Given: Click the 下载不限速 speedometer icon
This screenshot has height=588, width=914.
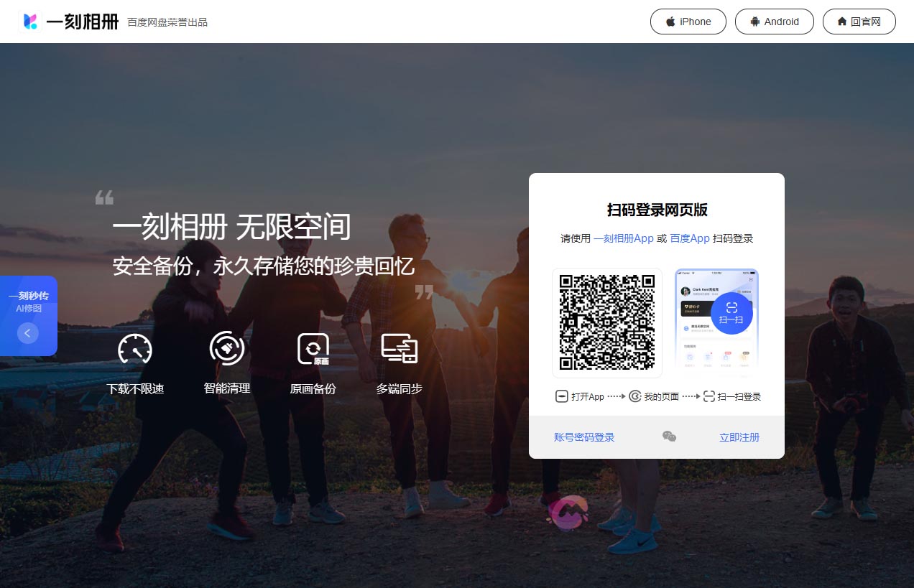Looking at the screenshot, I should pos(135,349).
